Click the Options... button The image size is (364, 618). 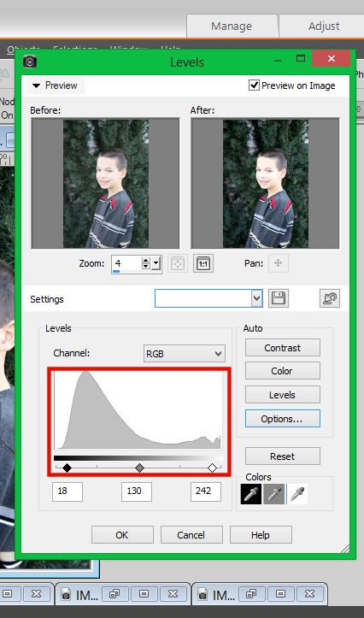click(x=283, y=419)
